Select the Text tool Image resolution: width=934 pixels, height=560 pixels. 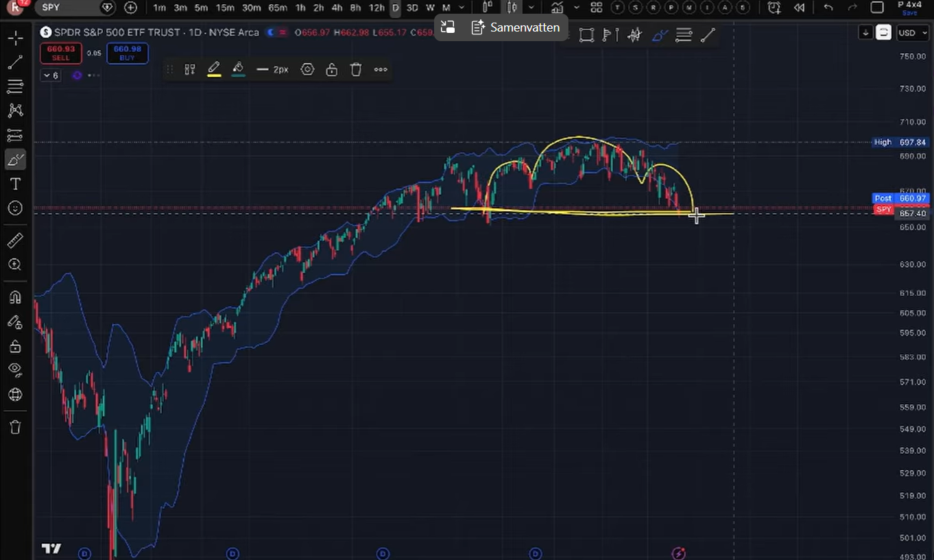tap(14, 184)
